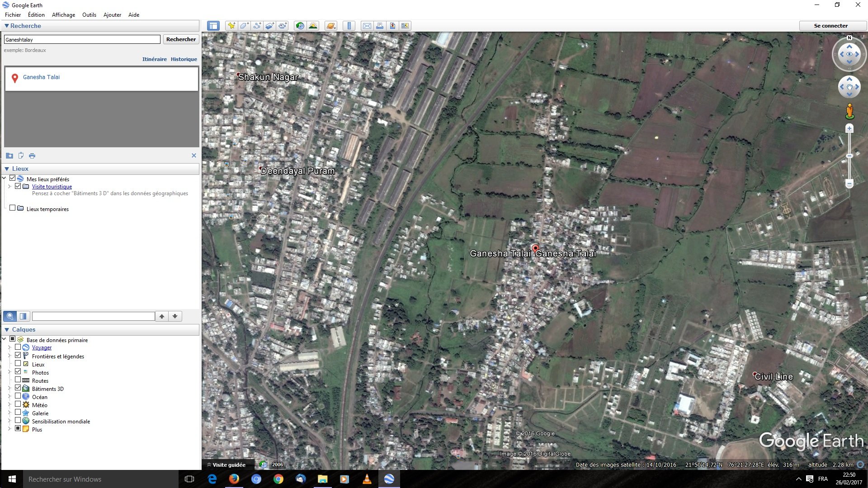Uncheck the Frontières et légendes layer
868x488 pixels.
[19, 356]
